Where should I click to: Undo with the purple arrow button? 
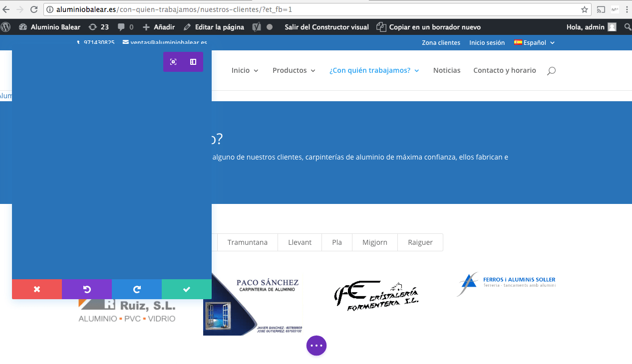(87, 289)
